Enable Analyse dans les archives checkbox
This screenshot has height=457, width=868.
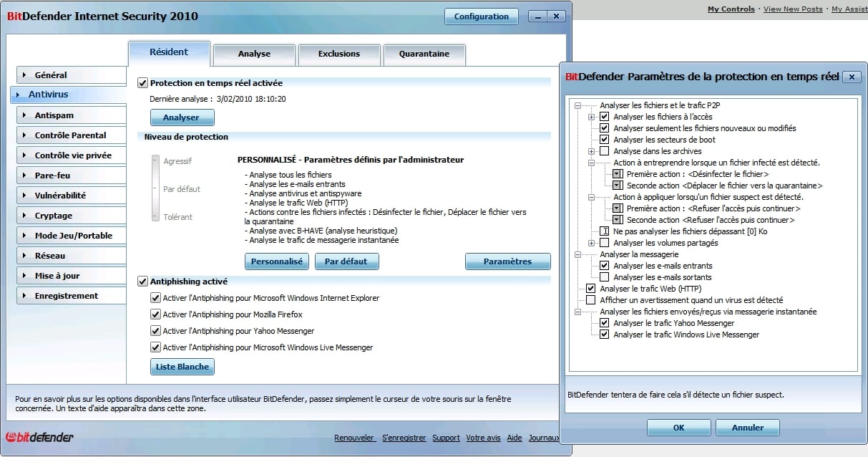[x=605, y=151]
